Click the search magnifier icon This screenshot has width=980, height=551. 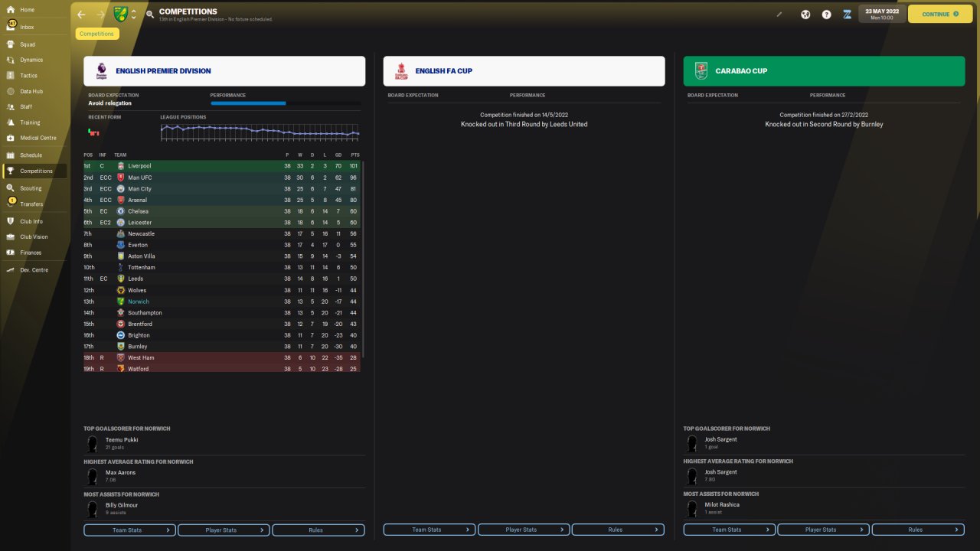(150, 15)
